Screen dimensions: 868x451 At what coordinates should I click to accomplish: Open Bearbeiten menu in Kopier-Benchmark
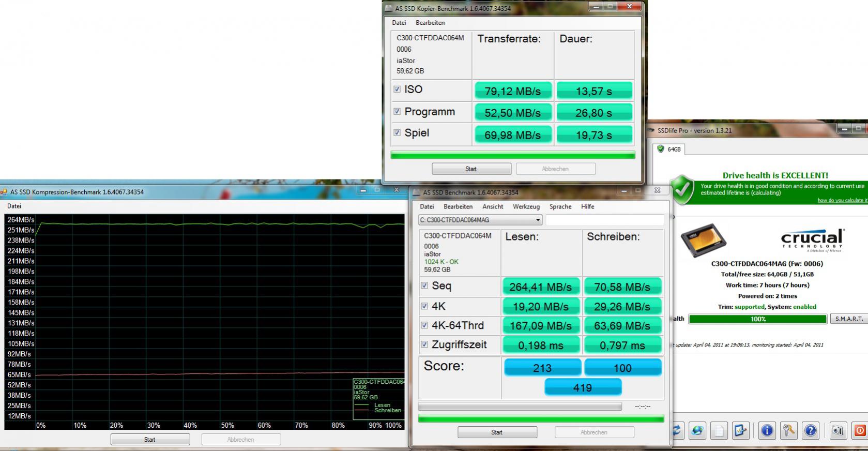pyautogui.click(x=430, y=23)
